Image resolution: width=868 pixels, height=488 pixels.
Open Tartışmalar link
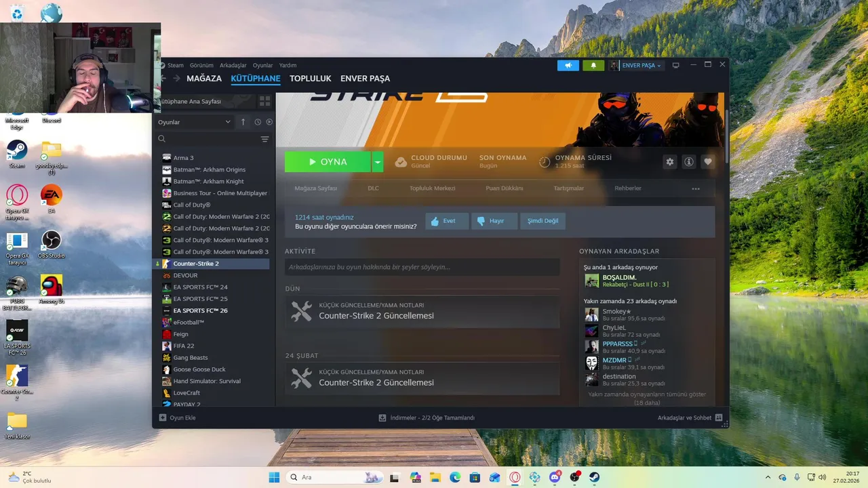(568, 188)
